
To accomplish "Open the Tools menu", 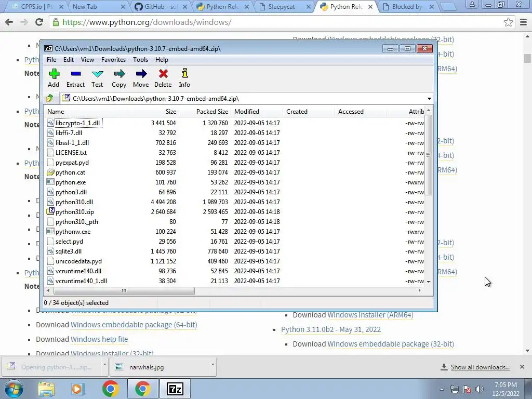I will click(x=140, y=60).
